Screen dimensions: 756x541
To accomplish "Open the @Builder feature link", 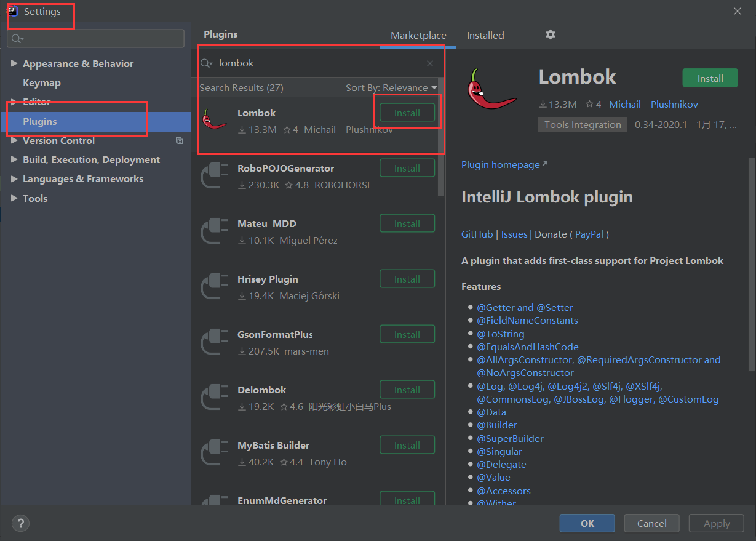I will click(x=497, y=425).
